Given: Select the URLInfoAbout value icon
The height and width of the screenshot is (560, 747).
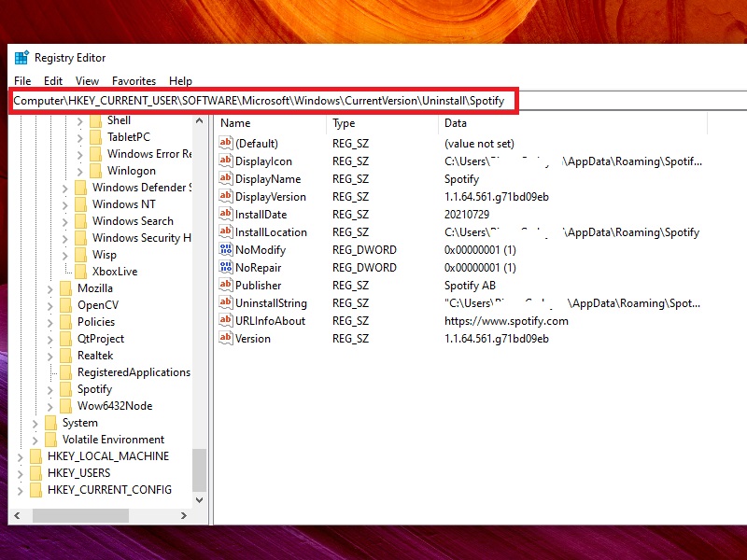Looking at the screenshot, I should click(x=225, y=320).
